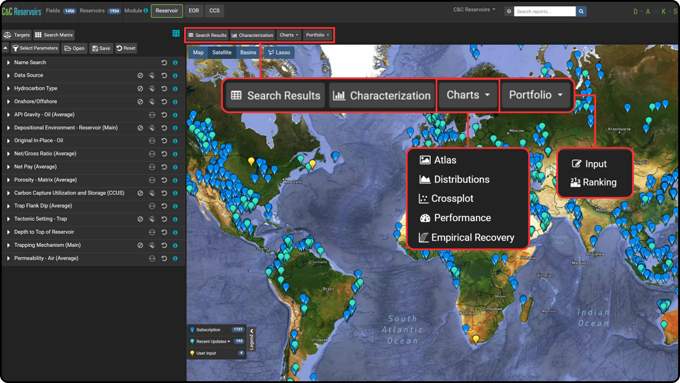Click the info icon next to Name Search
Image resolution: width=680 pixels, height=383 pixels.
pos(175,62)
